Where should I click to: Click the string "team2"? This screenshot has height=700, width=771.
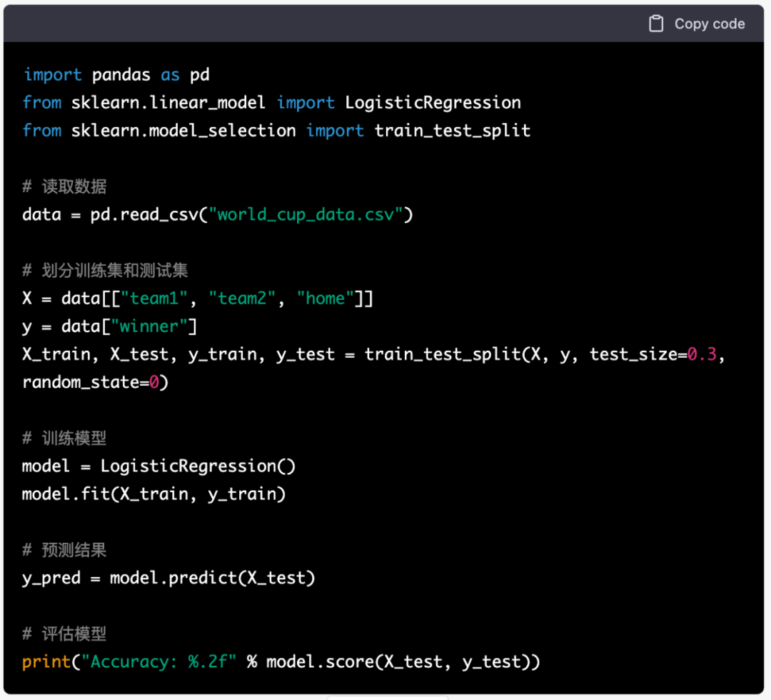(242, 299)
